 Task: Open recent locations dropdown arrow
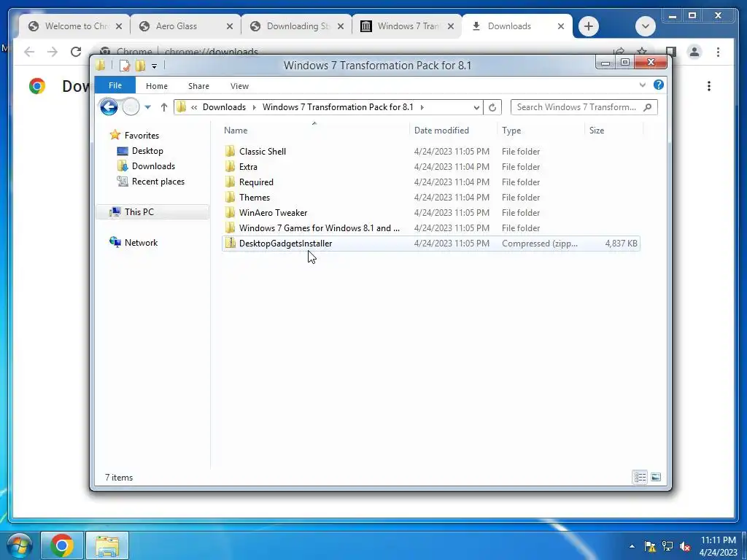pyautogui.click(x=147, y=107)
